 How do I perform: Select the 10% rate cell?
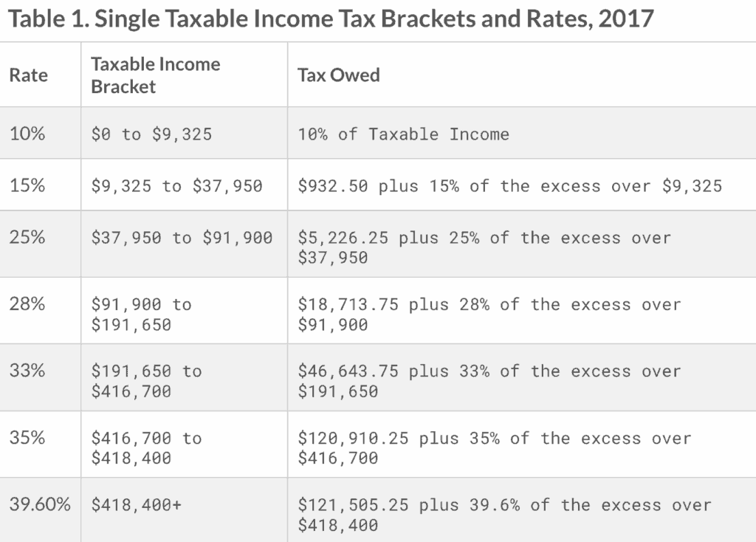pyautogui.click(x=28, y=134)
